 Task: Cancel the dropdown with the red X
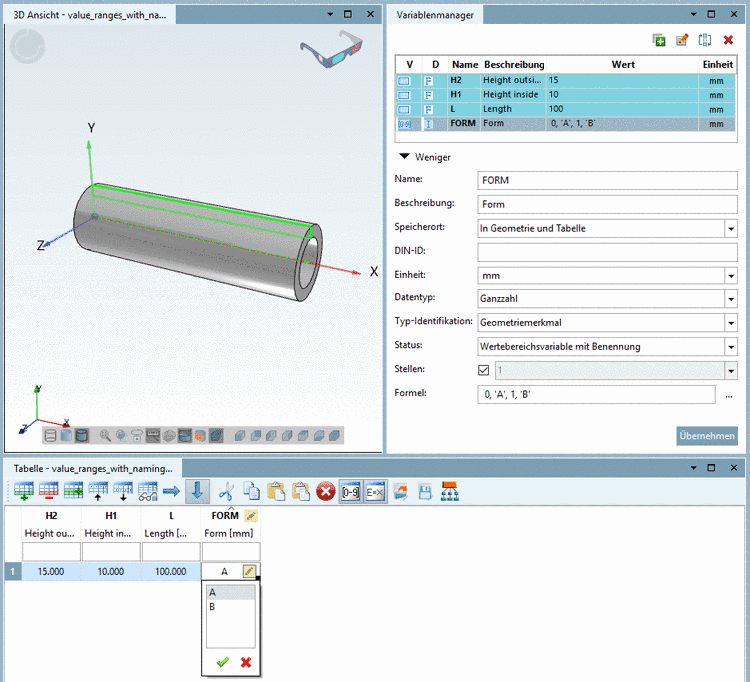tap(245, 662)
